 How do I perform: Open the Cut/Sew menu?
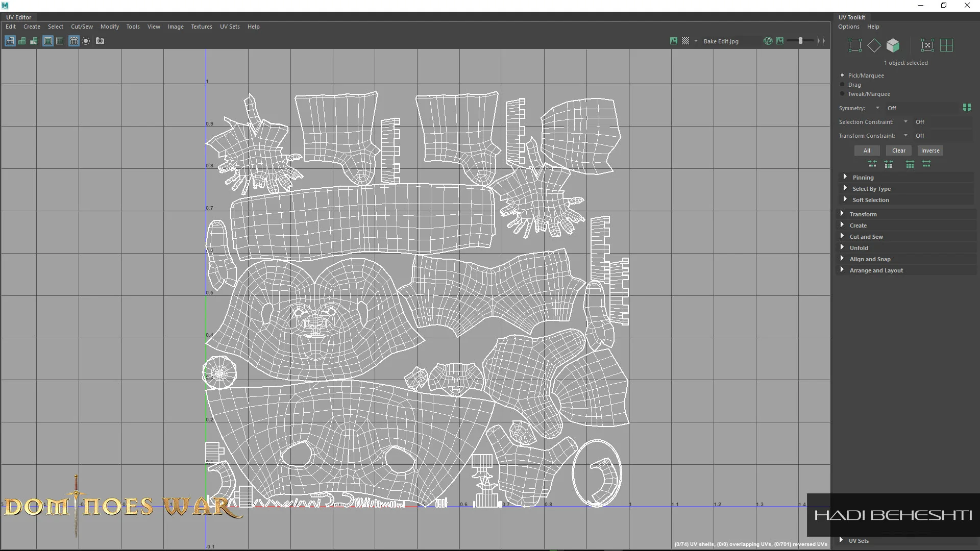pos(82,27)
